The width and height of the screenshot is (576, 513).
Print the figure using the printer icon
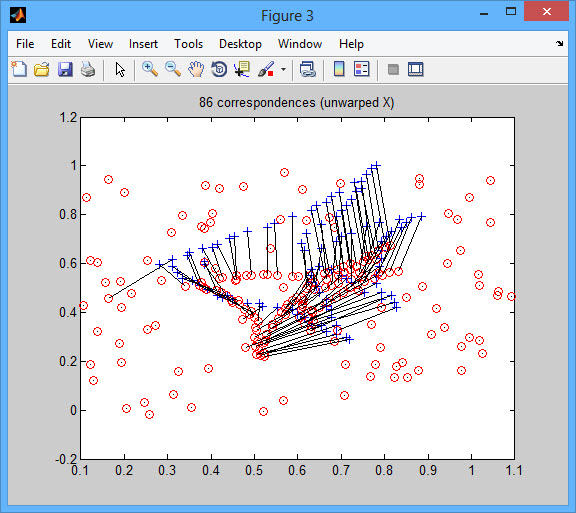point(88,69)
